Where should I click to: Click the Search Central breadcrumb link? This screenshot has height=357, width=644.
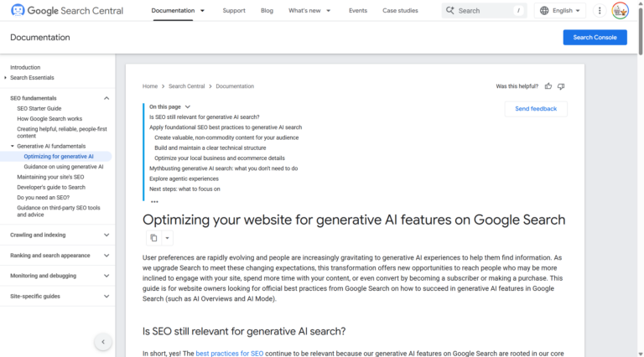tap(186, 86)
